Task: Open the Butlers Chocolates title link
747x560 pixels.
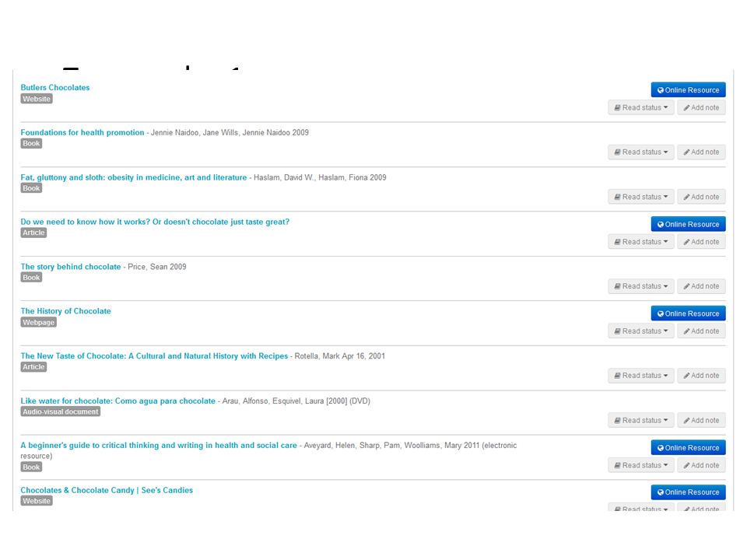Action: click(x=55, y=88)
